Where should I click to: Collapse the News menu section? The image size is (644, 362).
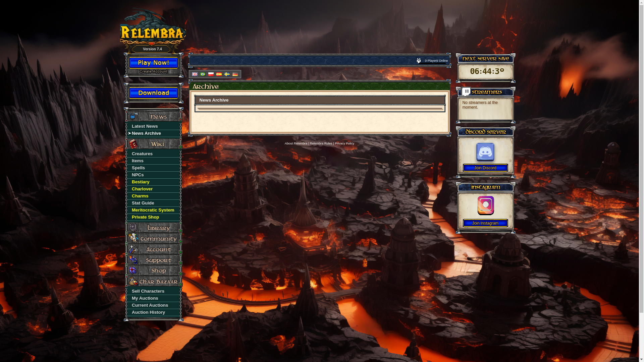click(180, 119)
